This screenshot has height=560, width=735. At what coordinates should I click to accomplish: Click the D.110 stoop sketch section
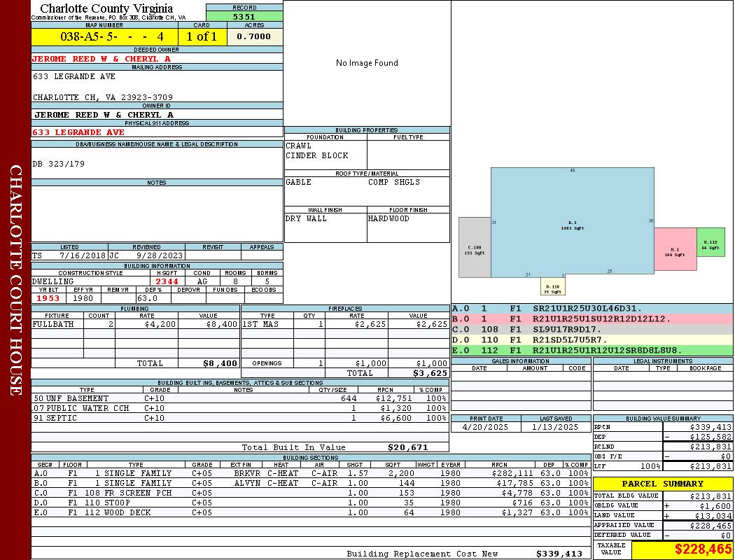[x=552, y=286]
